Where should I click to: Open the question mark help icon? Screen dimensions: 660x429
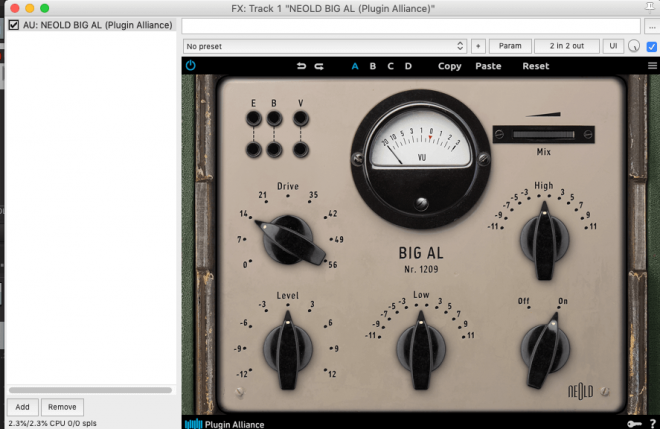652,424
